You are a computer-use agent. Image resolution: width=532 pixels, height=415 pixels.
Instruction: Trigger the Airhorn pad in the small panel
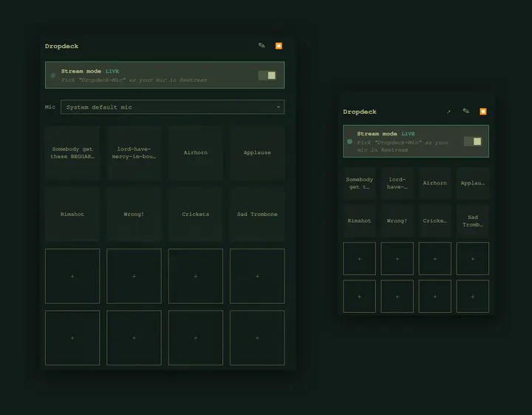(x=435, y=183)
